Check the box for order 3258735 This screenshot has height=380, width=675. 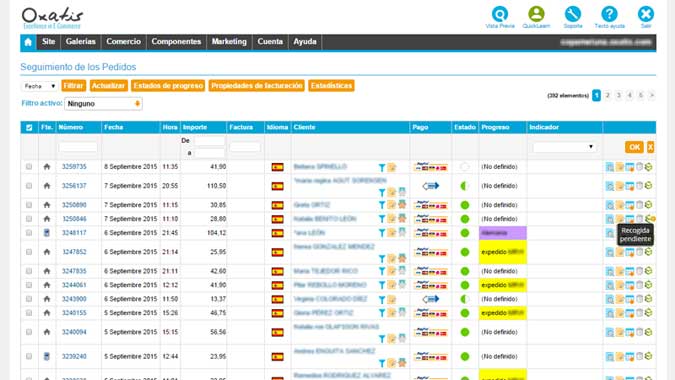click(29, 167)
